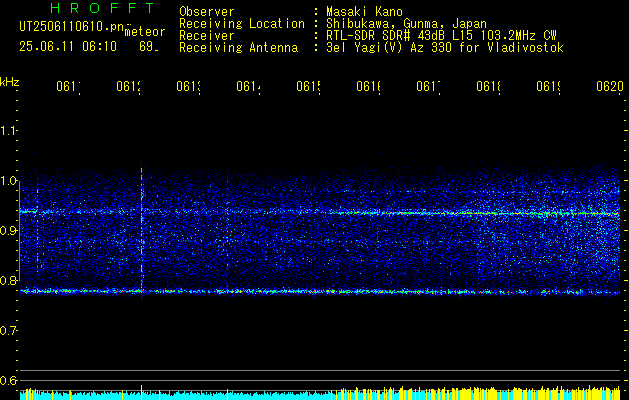
Task: Click the bright vertical meteor echo near 0612
Action: tap(141, 227)
